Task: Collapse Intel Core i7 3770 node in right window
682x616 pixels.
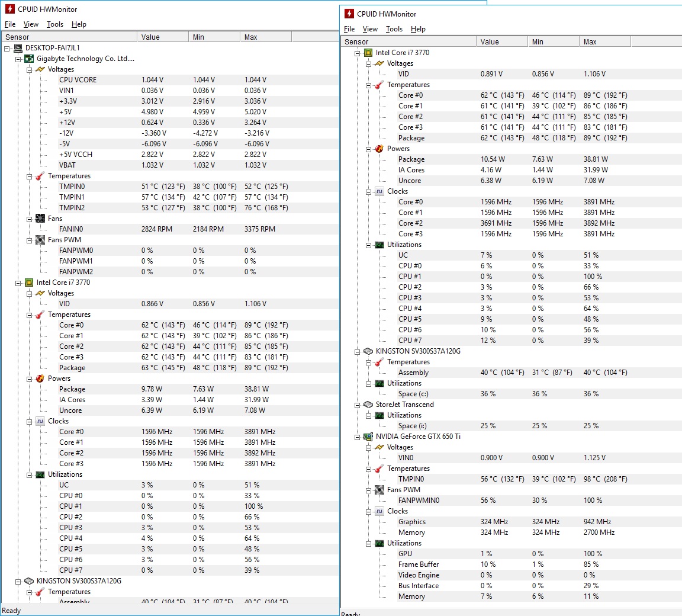Action: coord(357,53)
